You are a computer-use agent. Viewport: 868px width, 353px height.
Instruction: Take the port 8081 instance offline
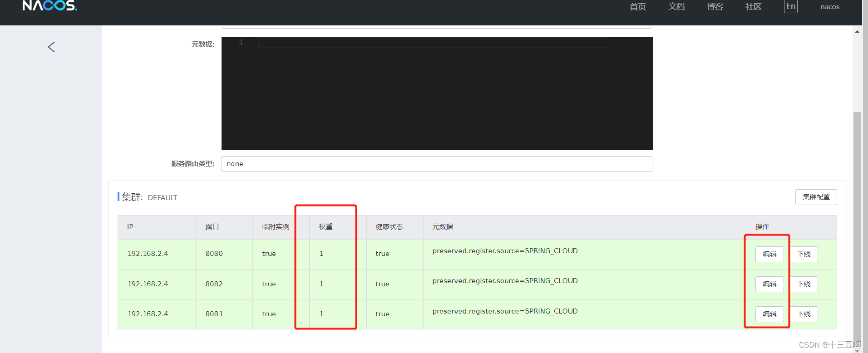[804, 314]
